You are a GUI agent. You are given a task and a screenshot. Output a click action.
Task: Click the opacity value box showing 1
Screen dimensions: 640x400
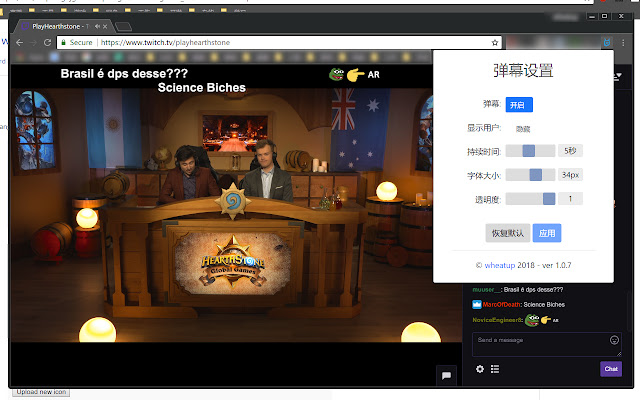pyautogui.click(x=570, y=199)
